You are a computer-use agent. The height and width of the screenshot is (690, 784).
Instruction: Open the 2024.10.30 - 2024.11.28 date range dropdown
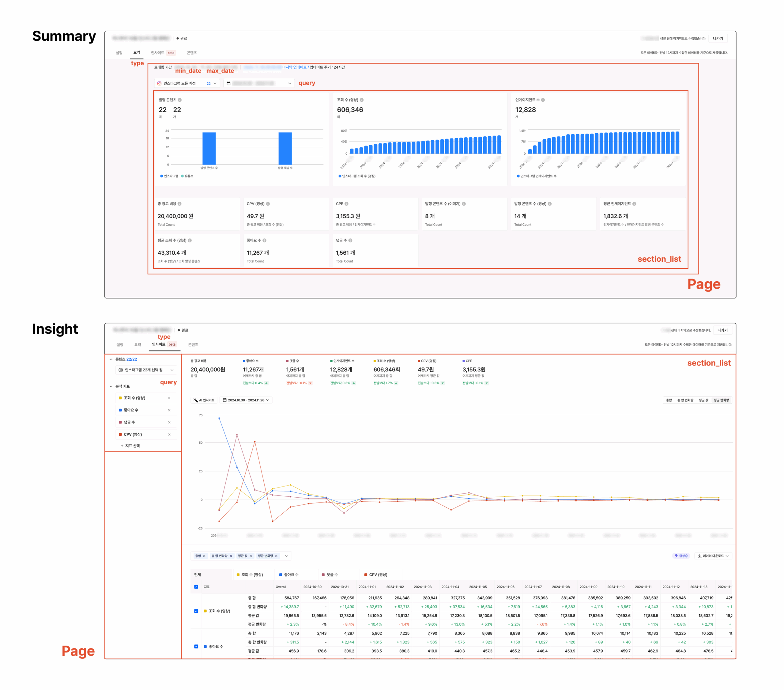click(x=246, y=400)
